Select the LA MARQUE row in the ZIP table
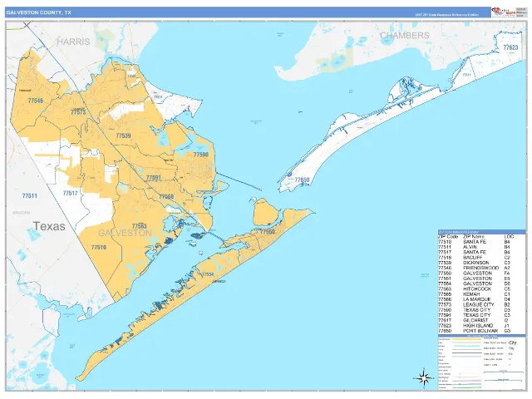The image size is (532, 399). tap(474, 299)
